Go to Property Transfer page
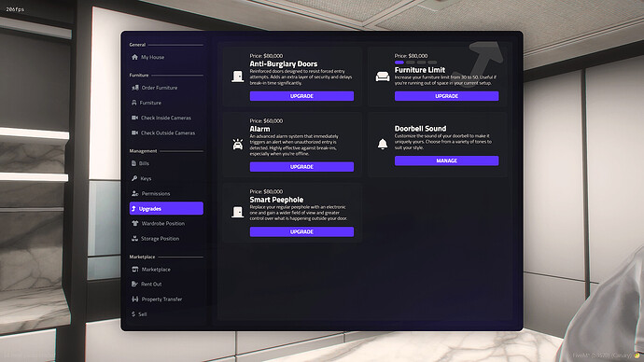Viewport: 644px width, 362px height. pos(166,299)
